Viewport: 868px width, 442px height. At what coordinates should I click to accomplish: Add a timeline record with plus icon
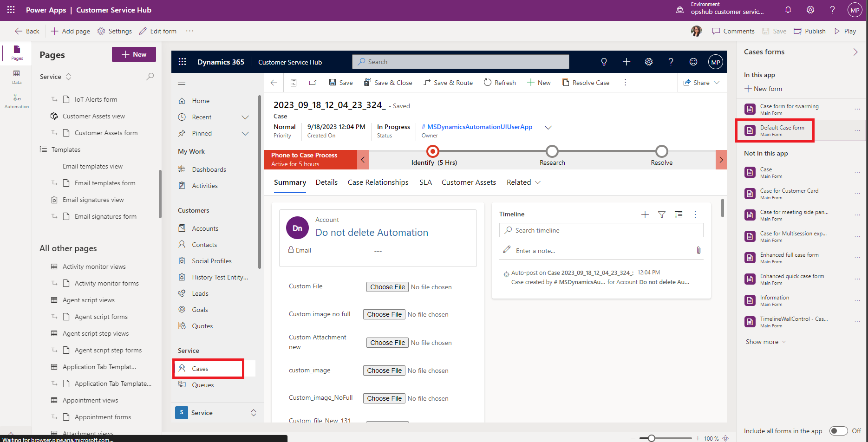[645, 214]
